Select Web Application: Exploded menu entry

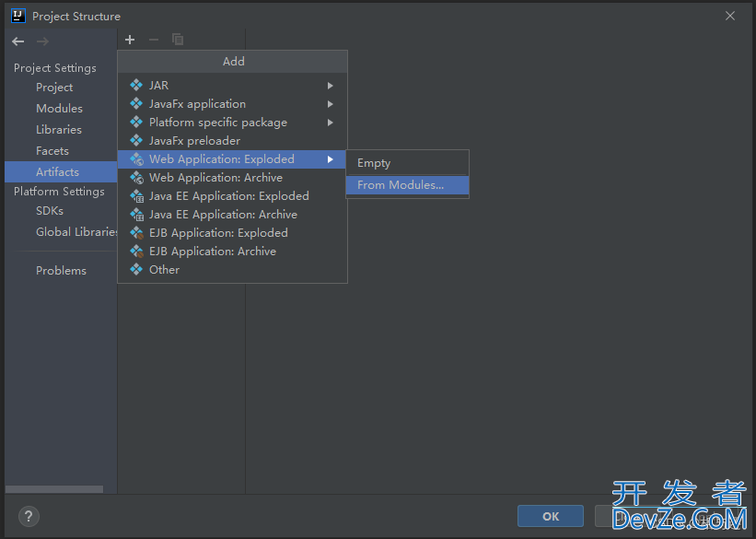pos(232,159)
